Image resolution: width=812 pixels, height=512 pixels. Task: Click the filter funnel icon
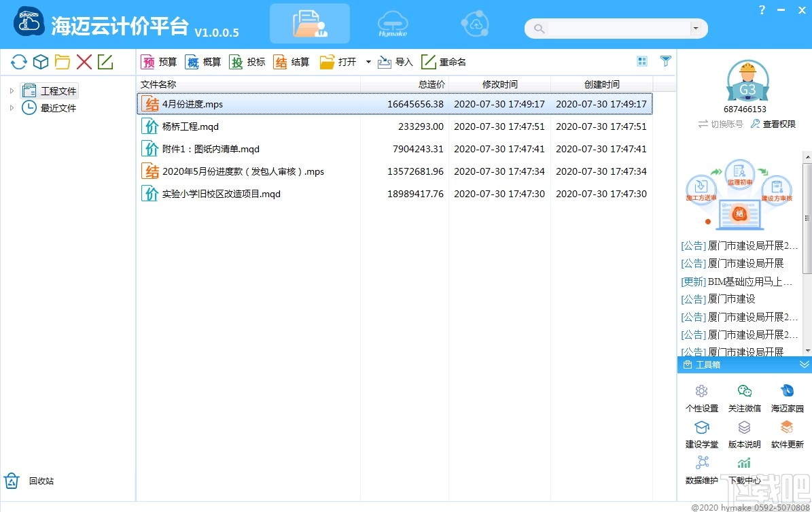point(666,61)
